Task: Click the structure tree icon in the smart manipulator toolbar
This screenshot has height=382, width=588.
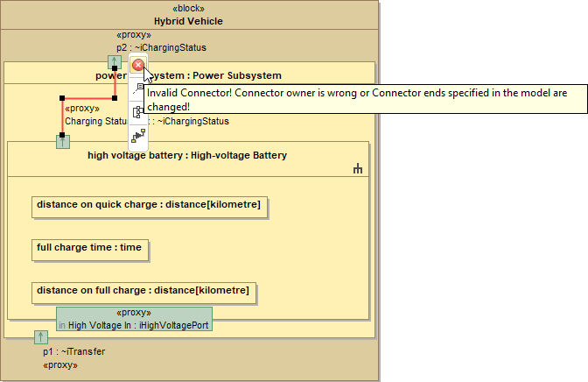Action: (x=137, y=111)
